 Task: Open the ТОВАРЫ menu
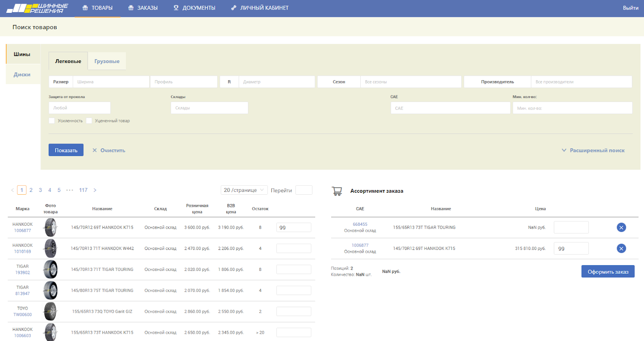click(97, 8)
